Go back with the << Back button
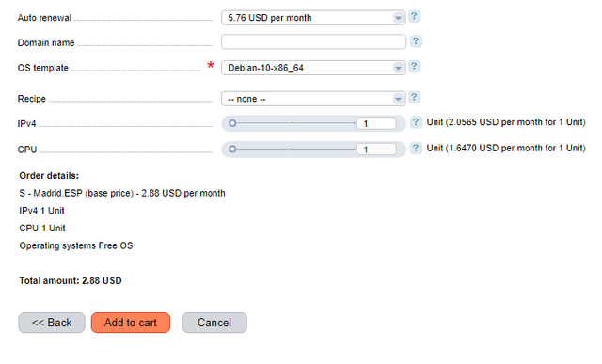Screen dimensions: 602x364 (x=52, y=323)
